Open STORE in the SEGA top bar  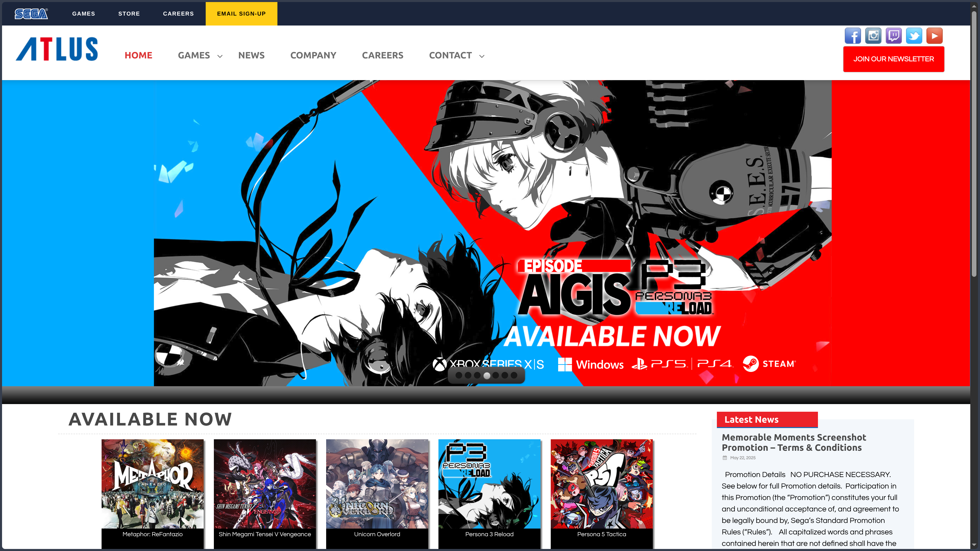point(129,14)
